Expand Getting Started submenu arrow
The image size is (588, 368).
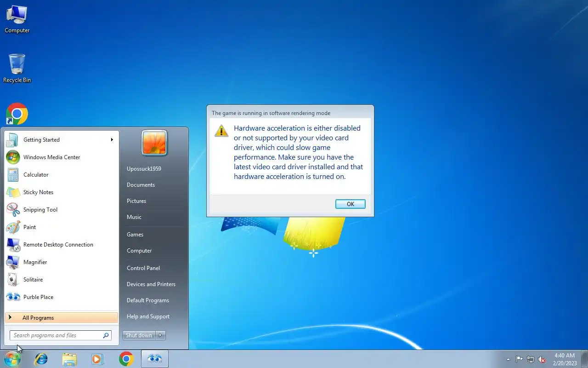point(112,140)
